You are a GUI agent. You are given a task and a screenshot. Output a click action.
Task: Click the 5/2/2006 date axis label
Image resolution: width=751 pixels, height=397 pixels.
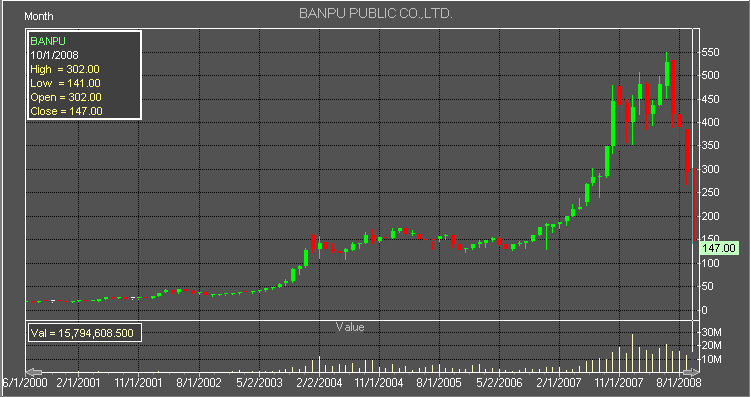coord(500,383)
